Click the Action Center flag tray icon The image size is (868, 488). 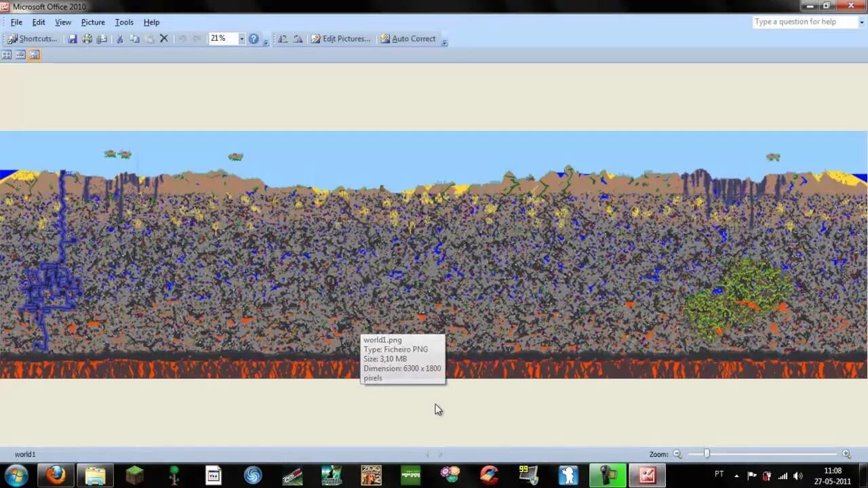(x=752, y=476)
